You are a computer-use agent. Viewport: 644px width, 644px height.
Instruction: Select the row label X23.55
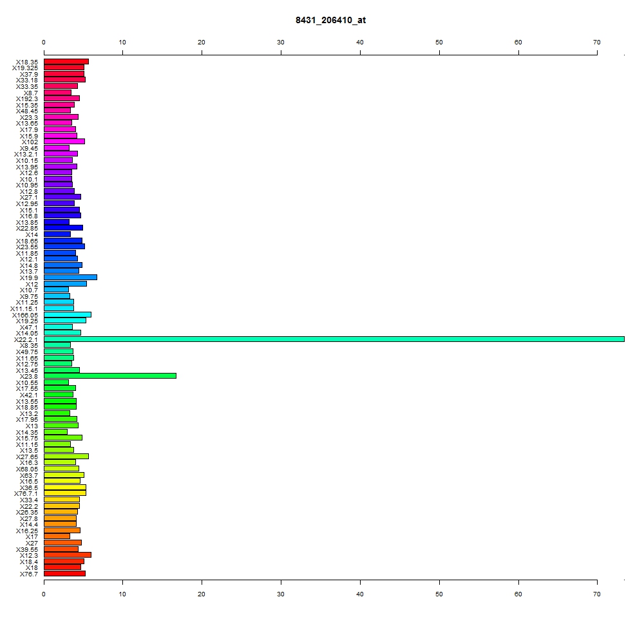(x=26, y=247)
